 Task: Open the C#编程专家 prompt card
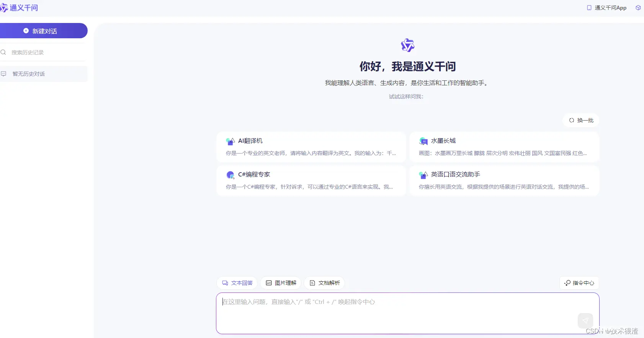[x=311, y=181]
